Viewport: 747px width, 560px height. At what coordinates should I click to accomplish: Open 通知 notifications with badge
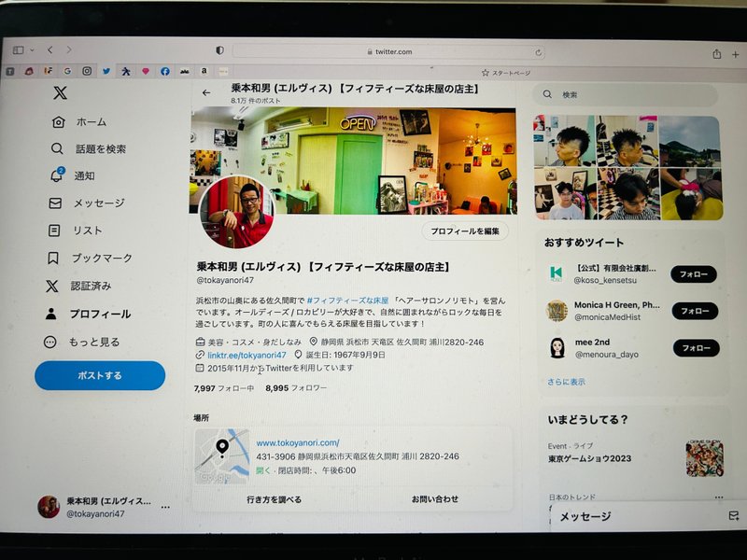point(73,175)
